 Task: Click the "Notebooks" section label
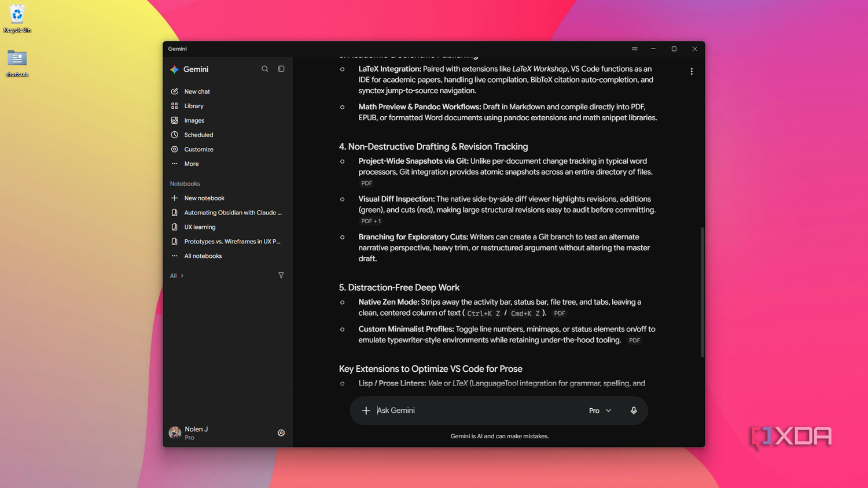point(185,184)
